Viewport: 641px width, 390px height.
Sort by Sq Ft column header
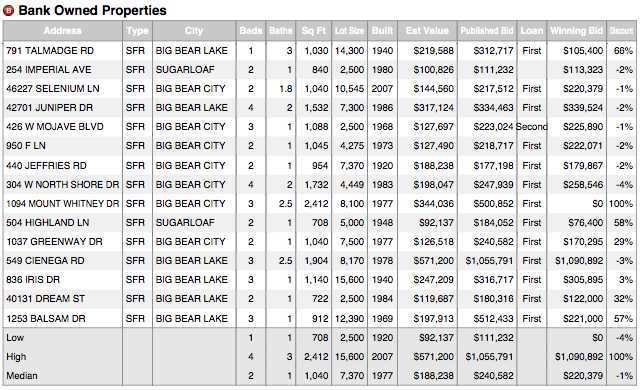(x=314, y=31)
